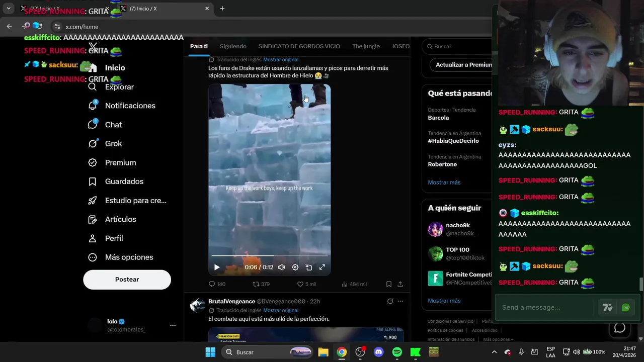Click Mostrar más under A quién seguir
Image resolution: width=644 pixels, height=362 pixels.
point(444,301)
